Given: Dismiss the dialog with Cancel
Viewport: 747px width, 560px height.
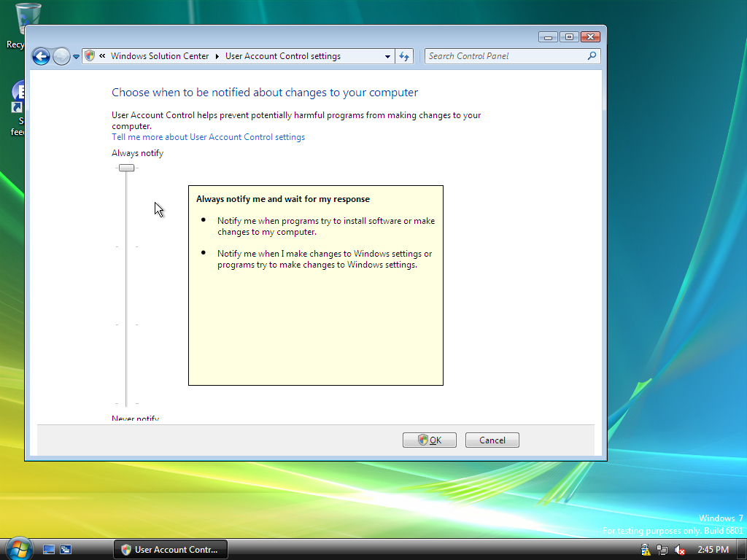Looking at the screenshot, I should tap(492, 440).
